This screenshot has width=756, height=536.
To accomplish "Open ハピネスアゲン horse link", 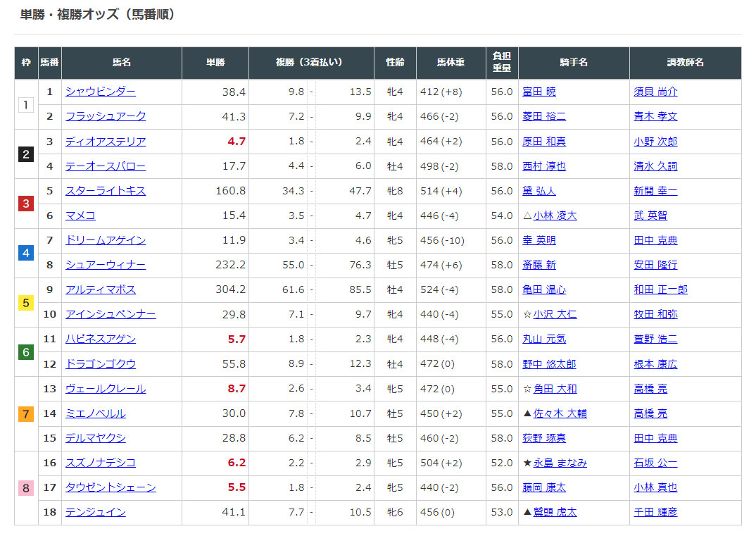I will pyautogui.click(x=101, y=339).
